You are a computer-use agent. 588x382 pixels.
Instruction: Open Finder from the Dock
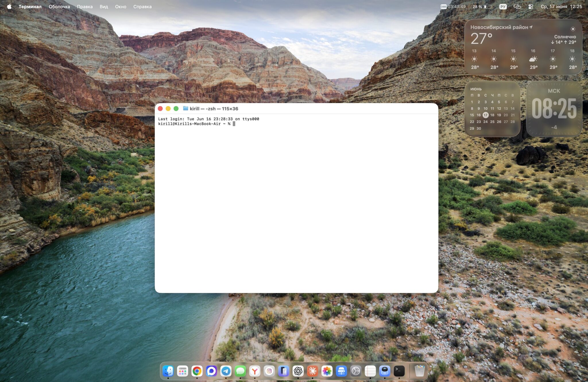pyautogui.click(x=168, y=371)
